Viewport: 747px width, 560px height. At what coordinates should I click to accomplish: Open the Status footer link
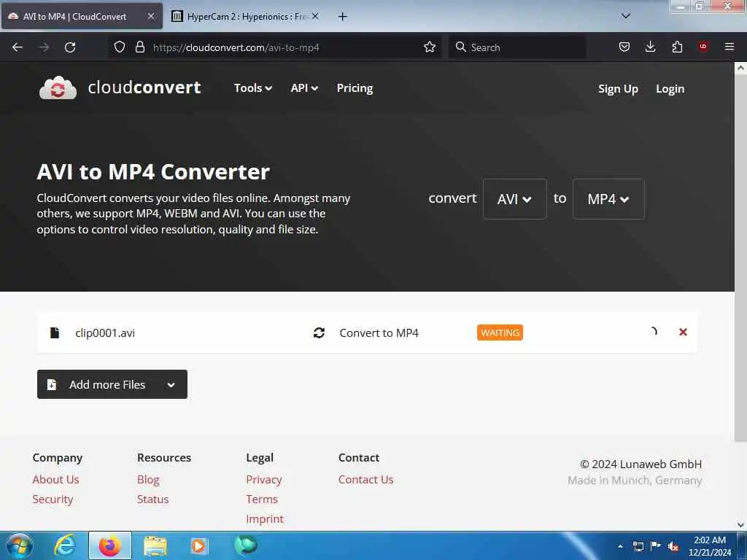[x=153, y=499]
